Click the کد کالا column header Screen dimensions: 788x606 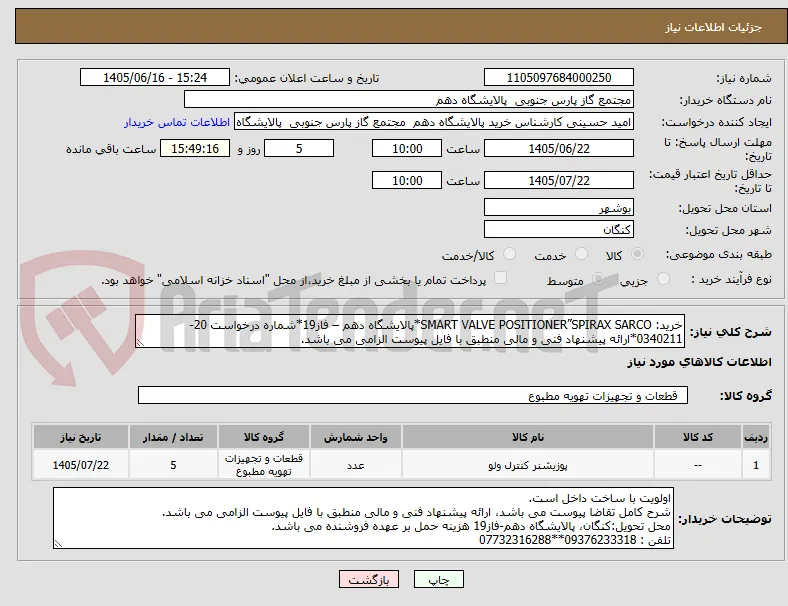(x=698, y=437)
